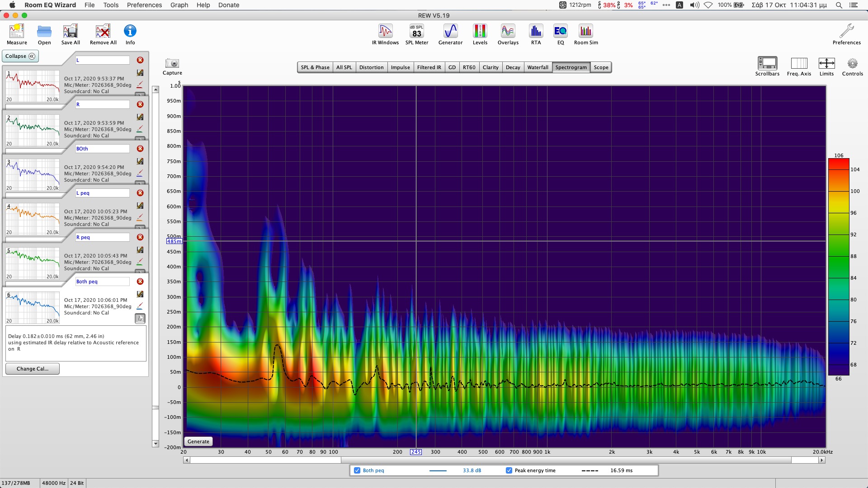Screen dimensions: 868x488
Task: Switch to All SPL tab
Action: pos(344,67)
